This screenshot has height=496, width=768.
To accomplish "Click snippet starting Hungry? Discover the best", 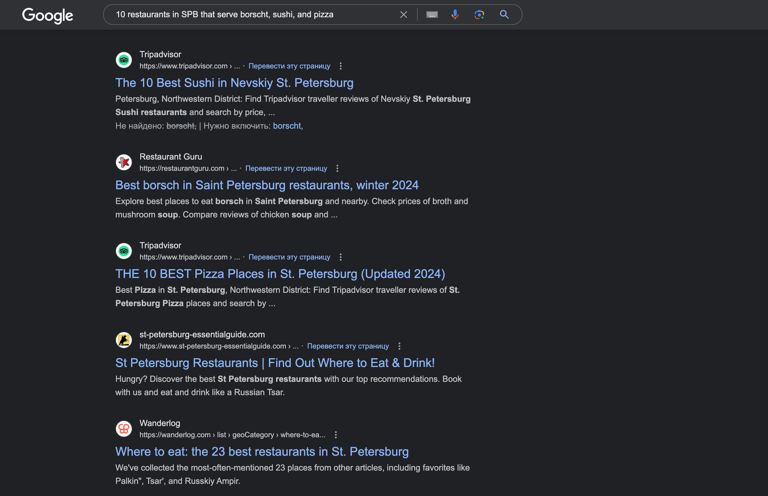I will 288,386.
